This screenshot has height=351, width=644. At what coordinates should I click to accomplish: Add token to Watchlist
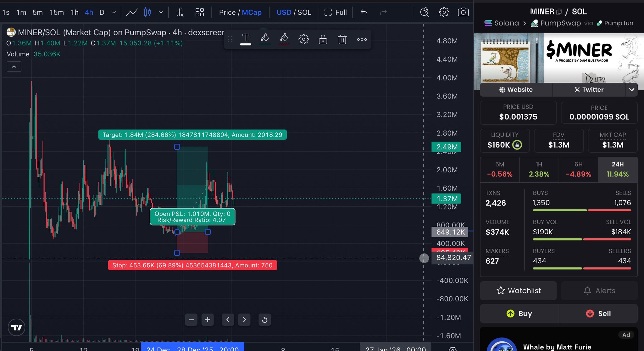(x=518, y=291)
